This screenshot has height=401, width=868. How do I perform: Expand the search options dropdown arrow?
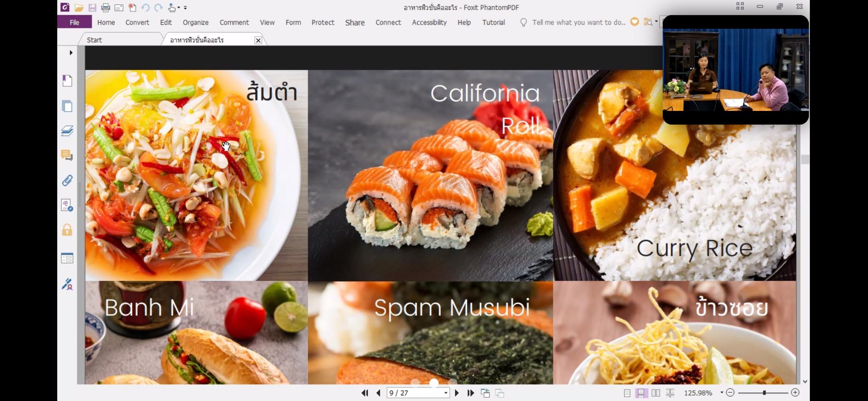pyautogui.click(x=656, y=21)
